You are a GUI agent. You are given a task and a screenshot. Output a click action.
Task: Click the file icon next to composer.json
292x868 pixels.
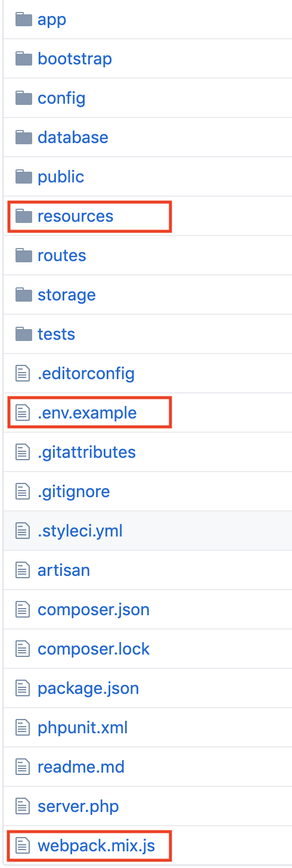click(x=23, y=609)
